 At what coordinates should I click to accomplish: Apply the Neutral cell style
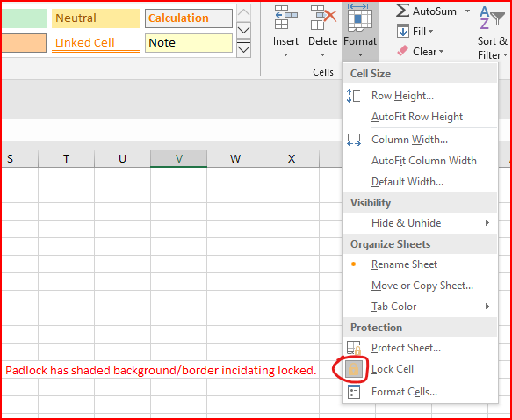coord(96,18)
